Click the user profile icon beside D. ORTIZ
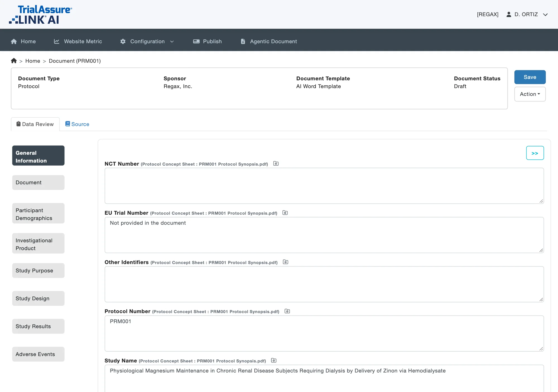Screen dimensions: 558x392 click(x=509, y=14)
